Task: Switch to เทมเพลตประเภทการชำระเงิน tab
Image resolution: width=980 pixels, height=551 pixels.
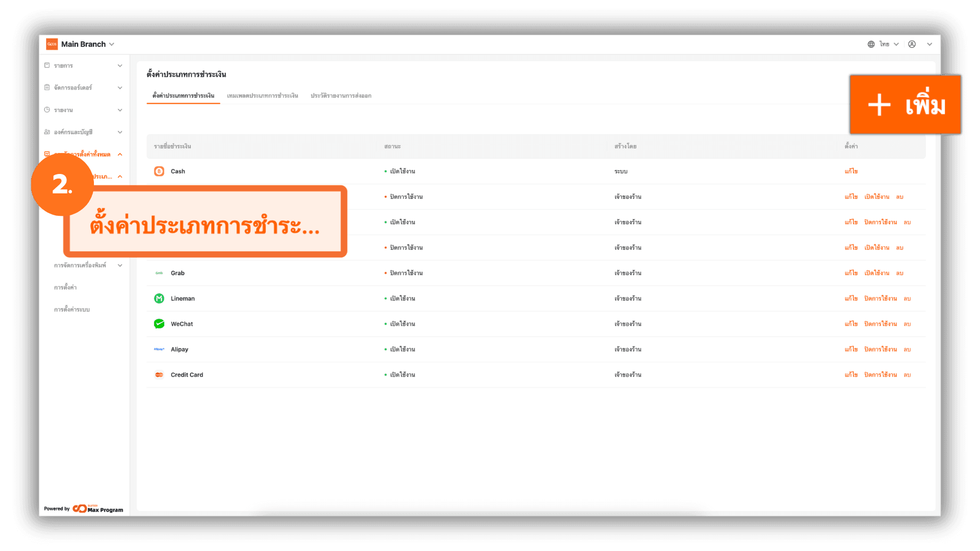Action: pyautogui.click(x=262, y=96)
